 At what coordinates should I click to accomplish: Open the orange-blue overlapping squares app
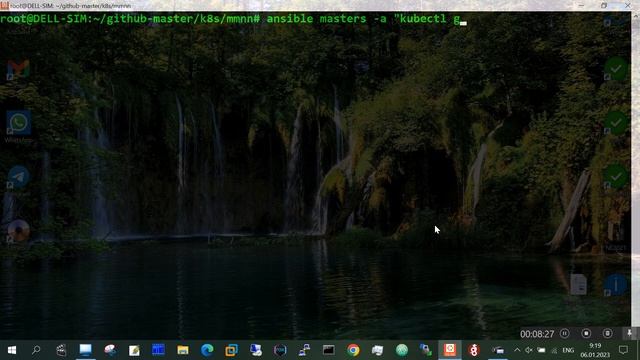(x=231, y=350)
